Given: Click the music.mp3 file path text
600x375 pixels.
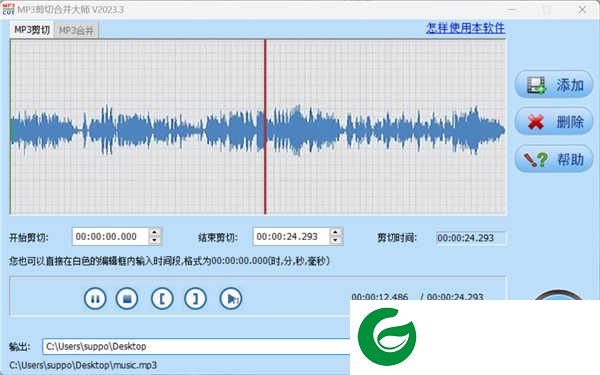Looking at the screenshot, I should click(x=83, y=365).
